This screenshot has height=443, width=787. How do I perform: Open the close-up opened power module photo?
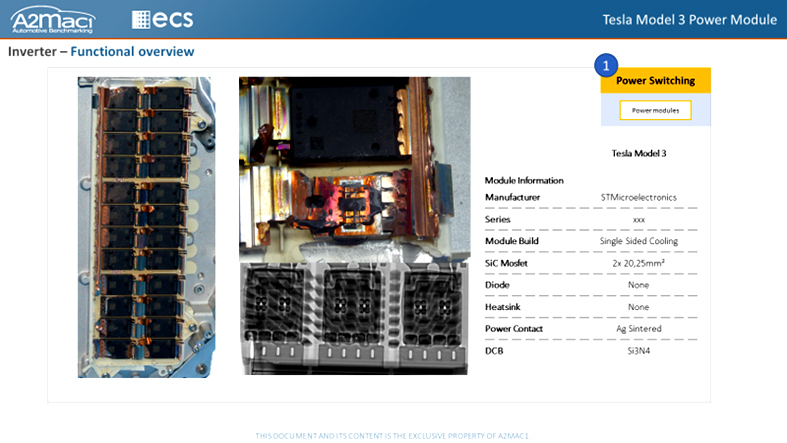(x=355, y=169)
